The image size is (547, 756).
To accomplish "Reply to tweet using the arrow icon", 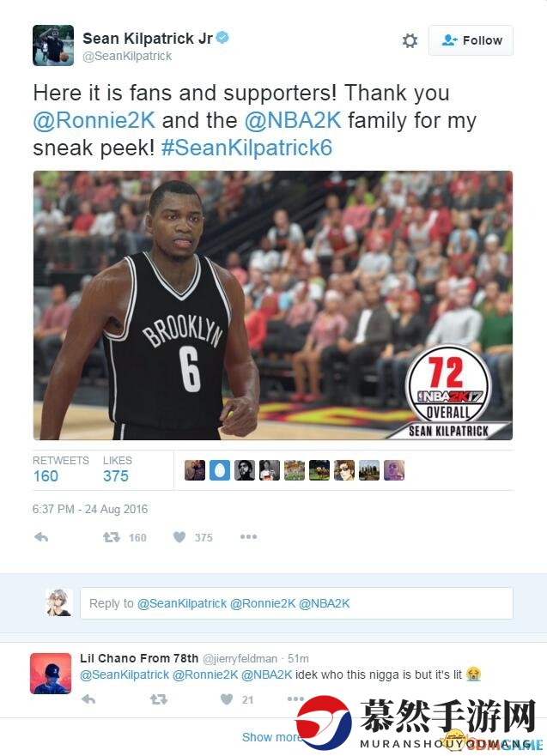I will [41, 537].
